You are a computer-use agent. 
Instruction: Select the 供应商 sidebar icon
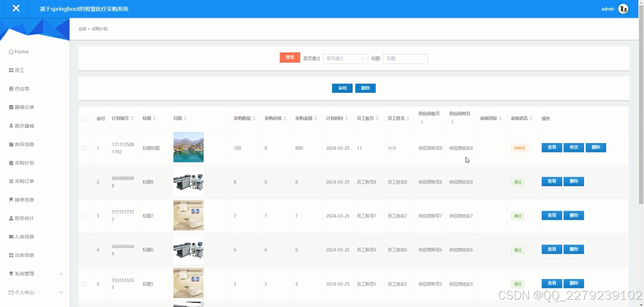tap(11, 88)
